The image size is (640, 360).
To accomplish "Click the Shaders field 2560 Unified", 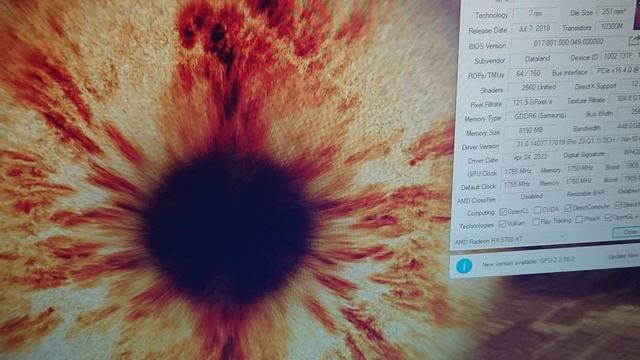I will tap(538, 87).
